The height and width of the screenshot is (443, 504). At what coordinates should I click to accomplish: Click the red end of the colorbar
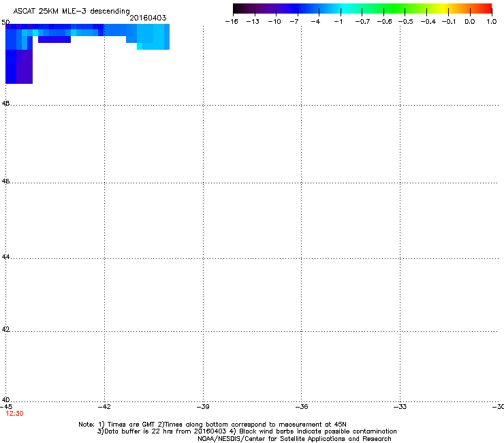tap(486, 9)
